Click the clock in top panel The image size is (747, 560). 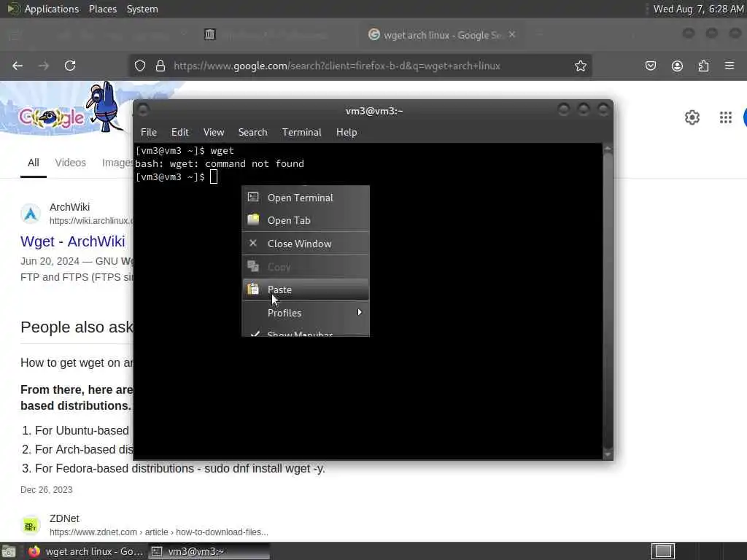click(698, 9)
